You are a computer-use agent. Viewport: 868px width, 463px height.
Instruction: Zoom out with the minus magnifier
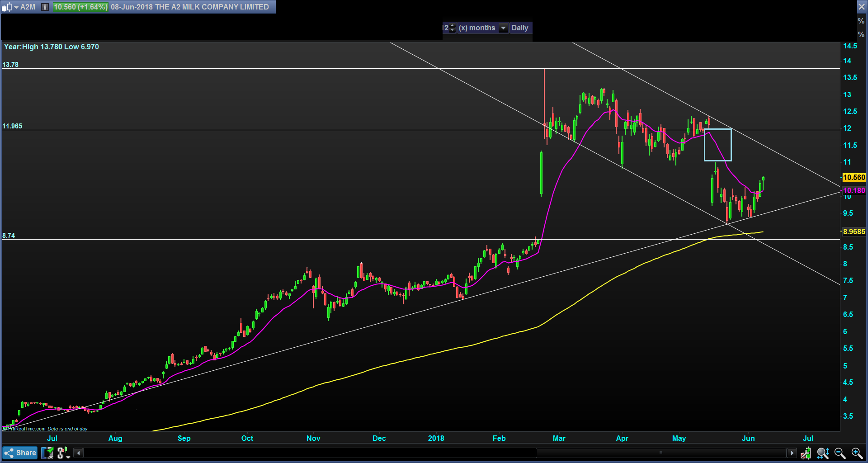coord(840,453)
